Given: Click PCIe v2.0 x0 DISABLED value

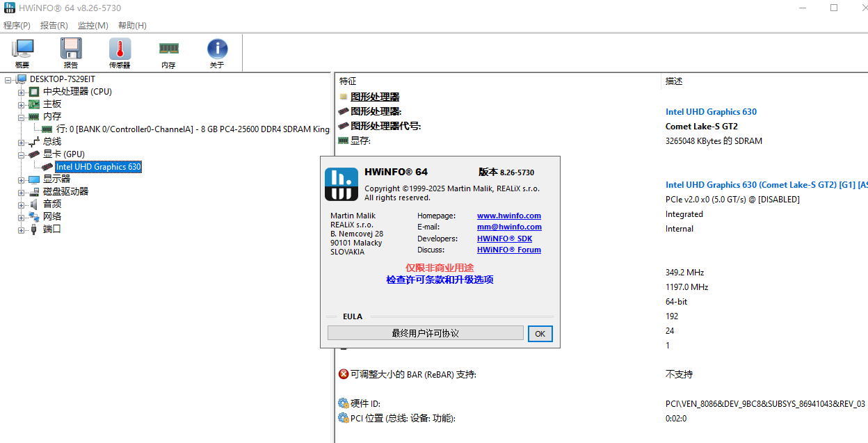Looking at the screenshot, I should click(x=732, y=200).
